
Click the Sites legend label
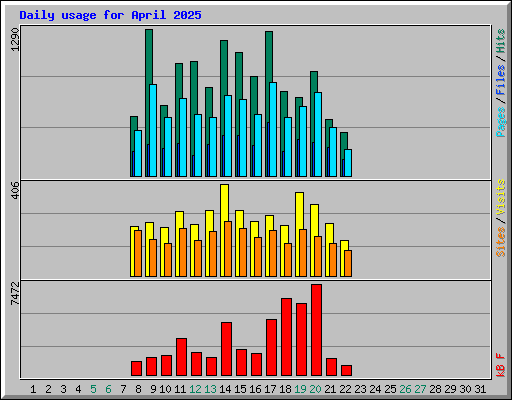click(501, 242)
